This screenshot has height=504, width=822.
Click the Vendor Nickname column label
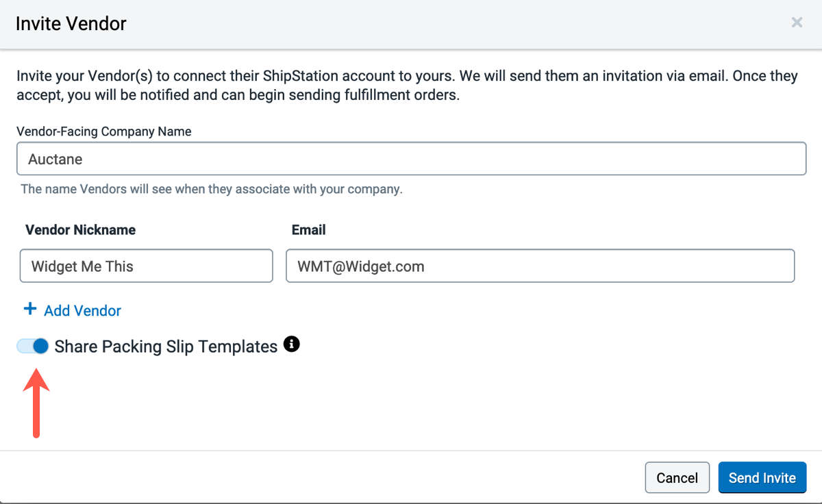(80, 230)
